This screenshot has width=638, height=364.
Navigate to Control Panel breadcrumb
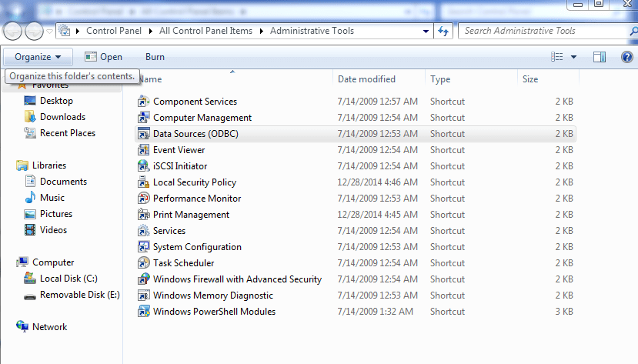pos(114,31)
